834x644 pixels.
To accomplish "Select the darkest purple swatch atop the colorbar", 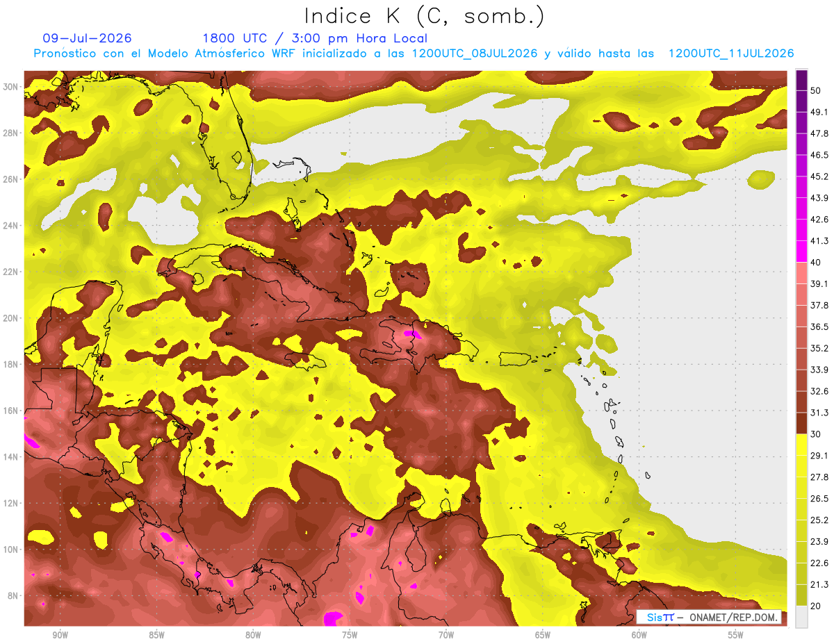I will (x=801, y=80).
